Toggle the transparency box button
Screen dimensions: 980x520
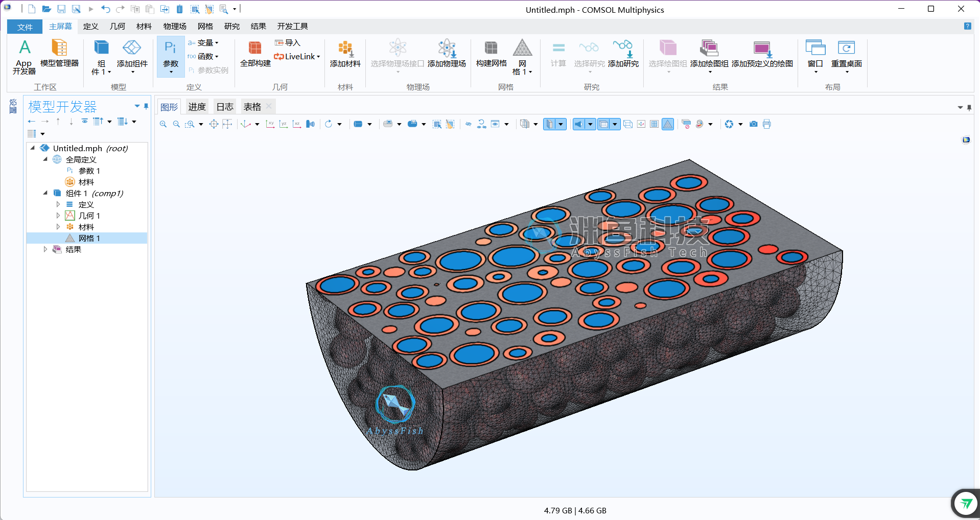(x=603, y=124)
